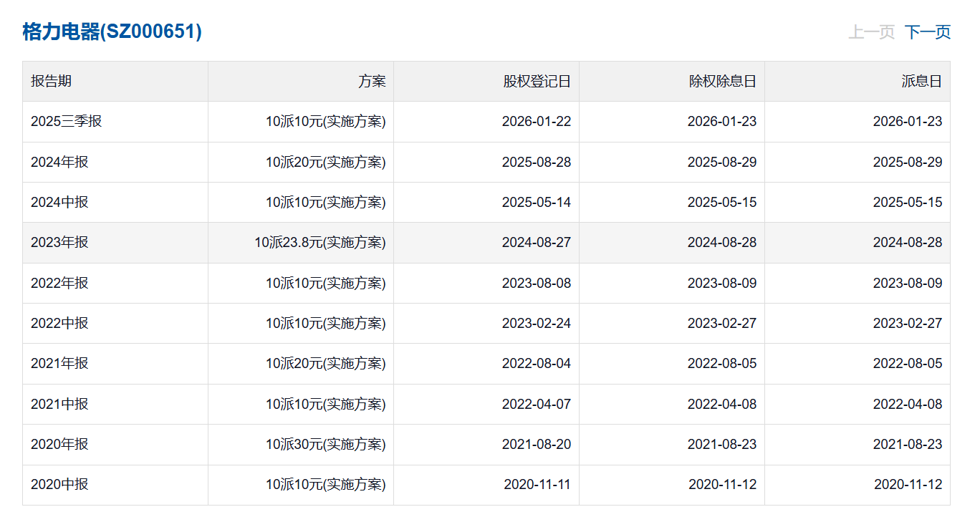The height and width of the screenshot is (522, 980).
Task: Select the 2025三季报 row
Action: point(67,122)
